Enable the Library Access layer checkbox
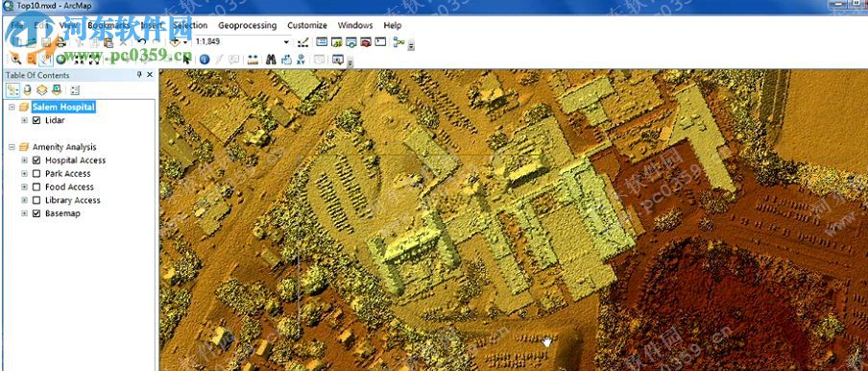868x371 pixels. coord(36,200)
